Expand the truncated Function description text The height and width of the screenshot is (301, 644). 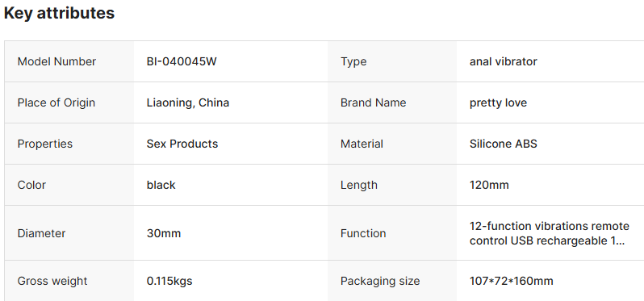point(549,233)
